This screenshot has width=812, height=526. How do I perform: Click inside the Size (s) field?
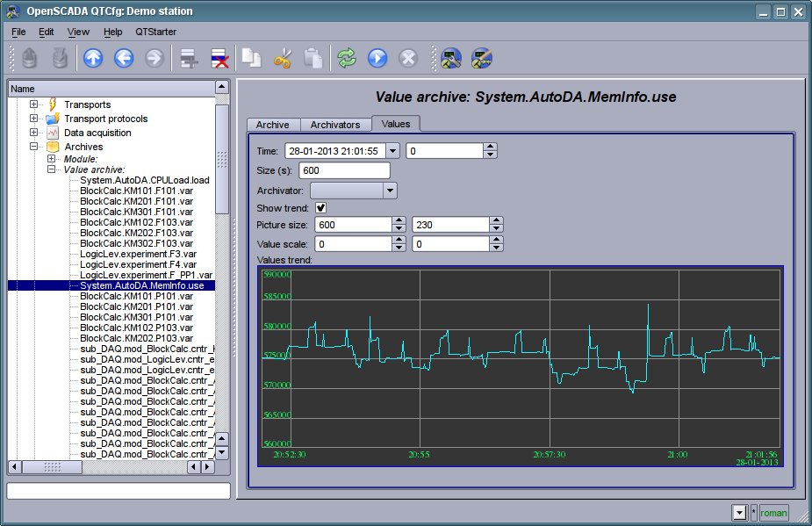(344, 170)
